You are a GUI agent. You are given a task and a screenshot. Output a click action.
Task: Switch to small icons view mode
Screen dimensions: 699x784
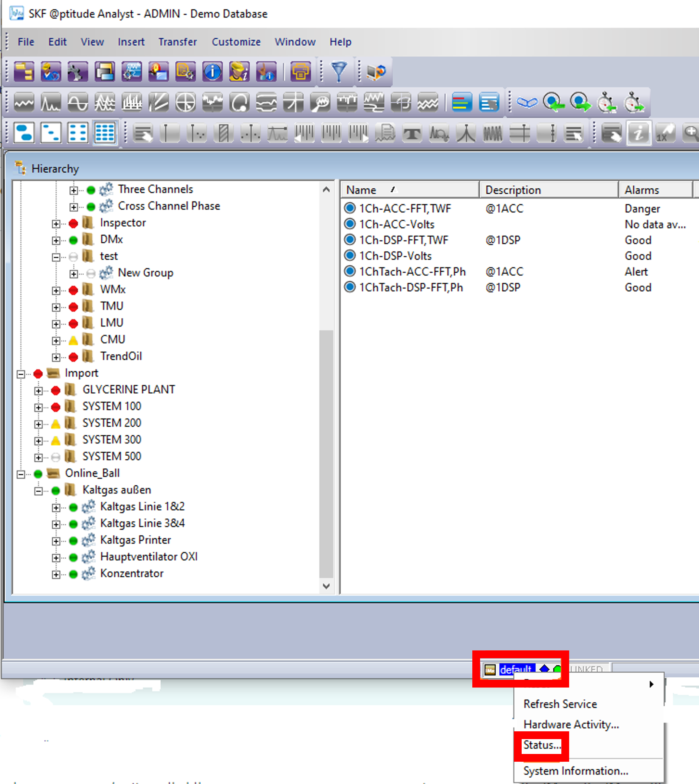(x=51, y=134)
